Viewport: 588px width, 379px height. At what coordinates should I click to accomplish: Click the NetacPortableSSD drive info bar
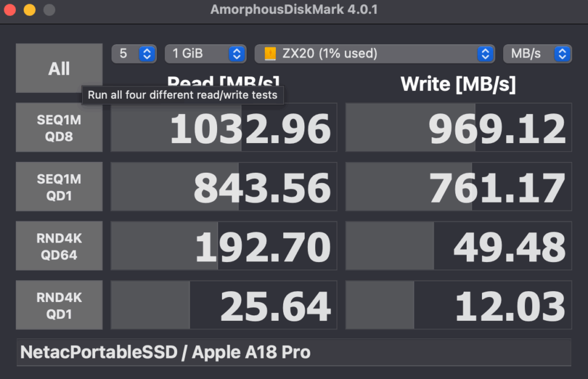294,352
